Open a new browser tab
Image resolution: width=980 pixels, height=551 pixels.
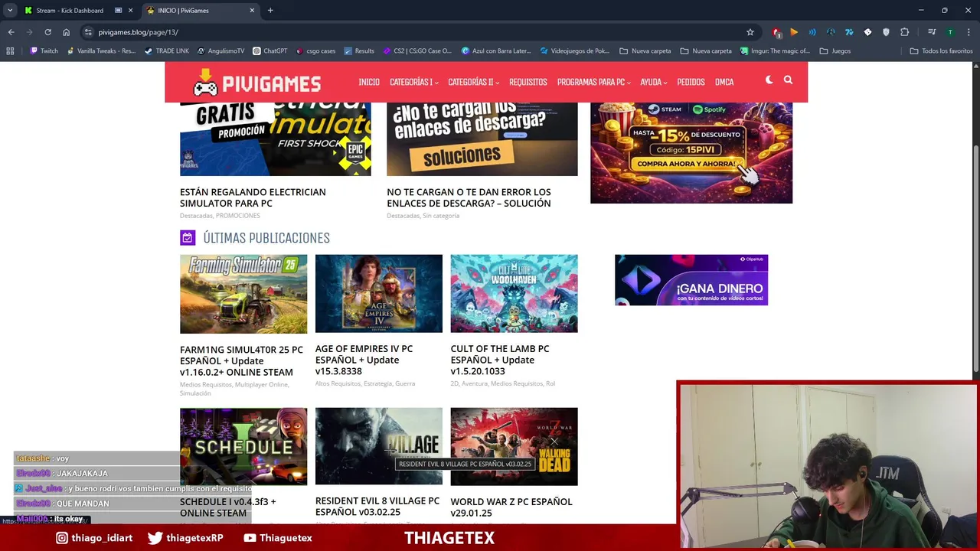270,11
